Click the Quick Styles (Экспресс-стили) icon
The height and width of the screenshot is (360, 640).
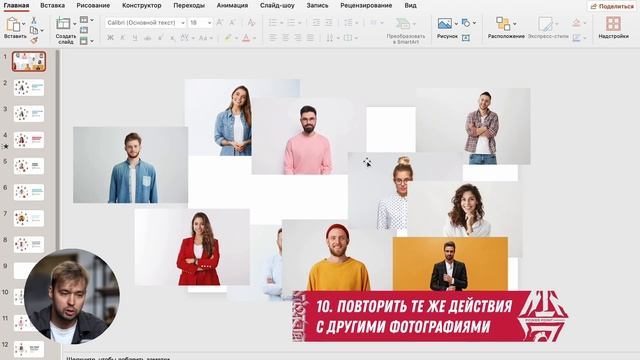(x=545, y=24)
